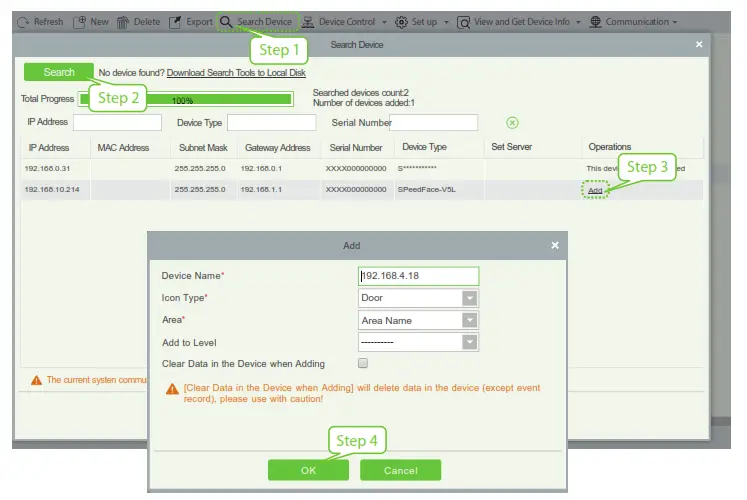Click the Delete trash icon

[123, 22]
